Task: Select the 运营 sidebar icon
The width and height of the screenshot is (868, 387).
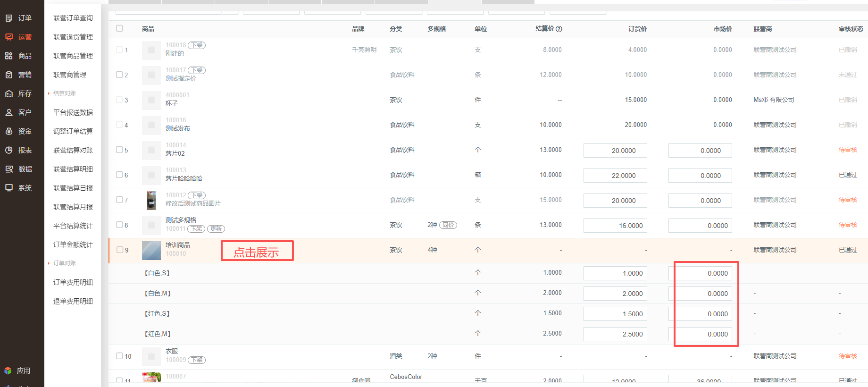Action: coord(9,37)
